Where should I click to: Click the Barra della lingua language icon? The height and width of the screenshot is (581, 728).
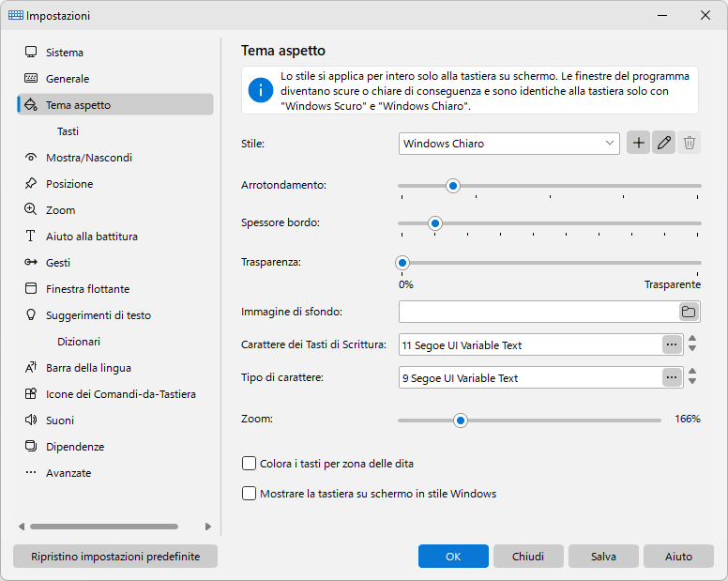point(31,367)
